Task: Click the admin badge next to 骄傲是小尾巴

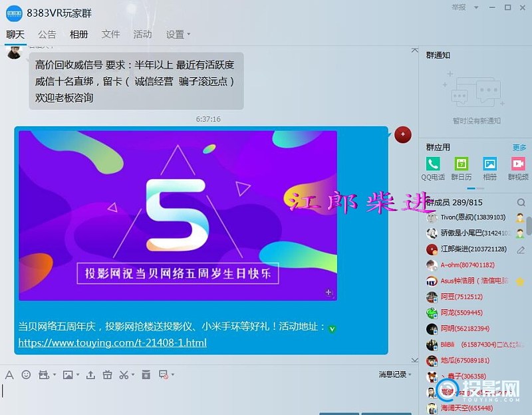Action: pyautogui.click(x=520, y=233)
